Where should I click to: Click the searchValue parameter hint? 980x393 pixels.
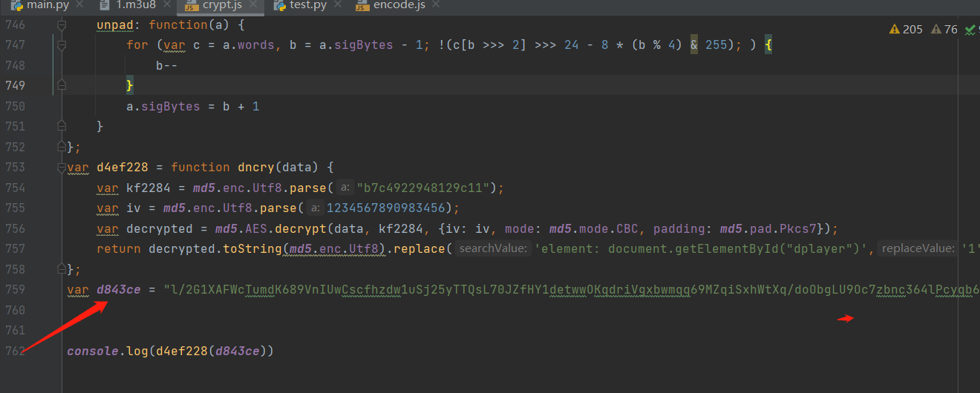494,249
